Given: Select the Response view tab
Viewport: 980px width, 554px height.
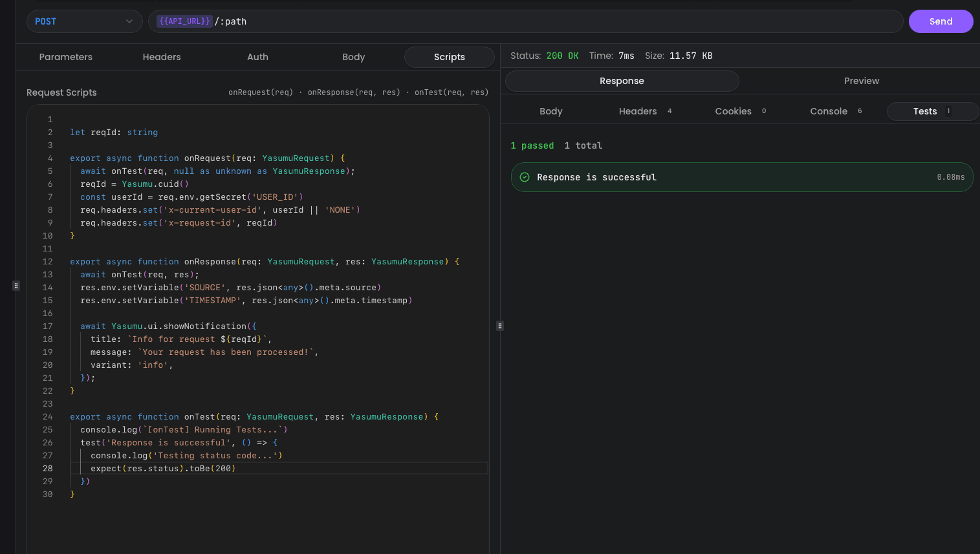Looking at the screenshot, I should pos(622,81).
